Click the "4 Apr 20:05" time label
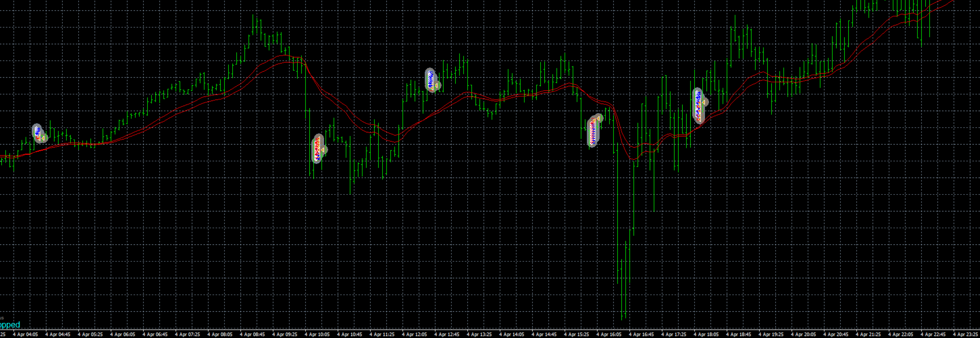This screenshot has width=980, height=338. [x=803, y=335]
